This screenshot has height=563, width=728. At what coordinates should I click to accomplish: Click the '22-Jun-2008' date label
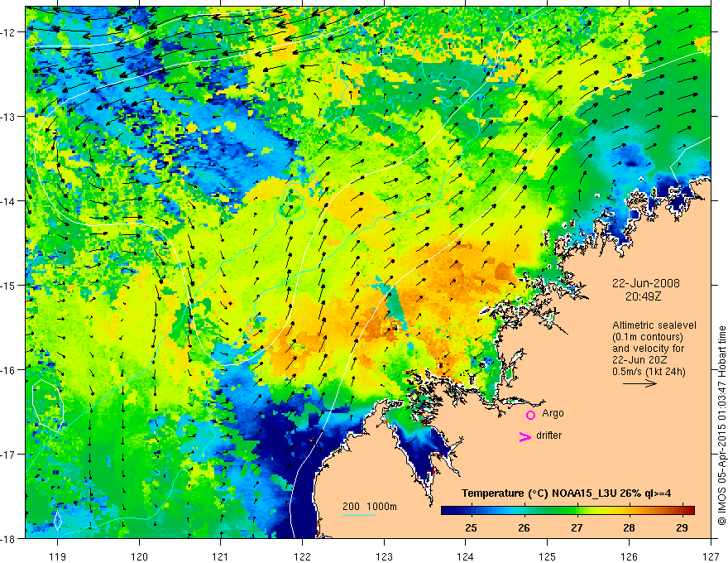(x=646, y=283)
